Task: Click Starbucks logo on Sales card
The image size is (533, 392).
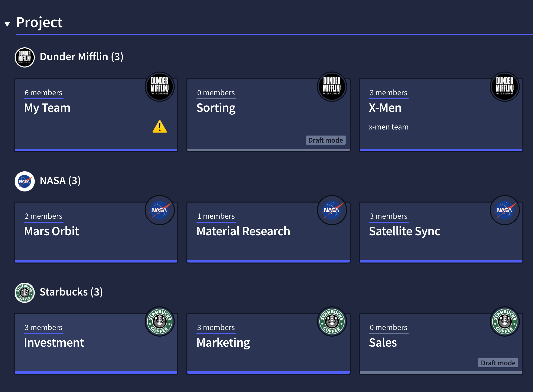Action: click(x=504, y=321)
